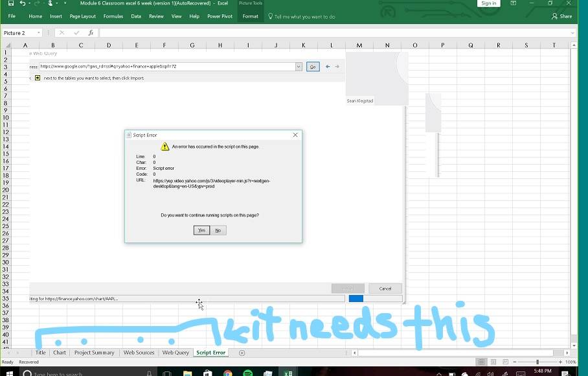
Task: Undo the last action
Action: pos(23,3)
